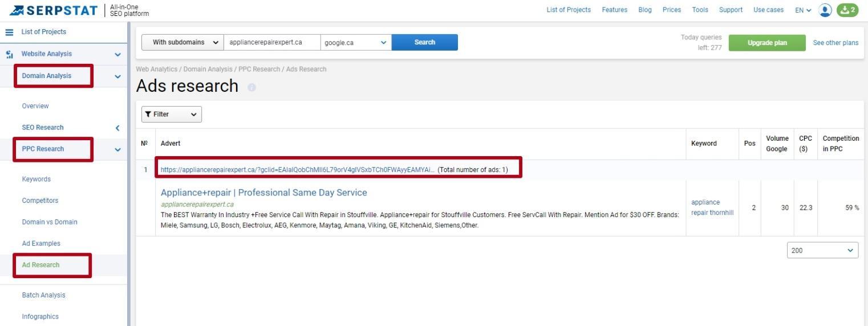Click the competition value 59 %
The image size is (868, 326).
click(x=852, y=208)
